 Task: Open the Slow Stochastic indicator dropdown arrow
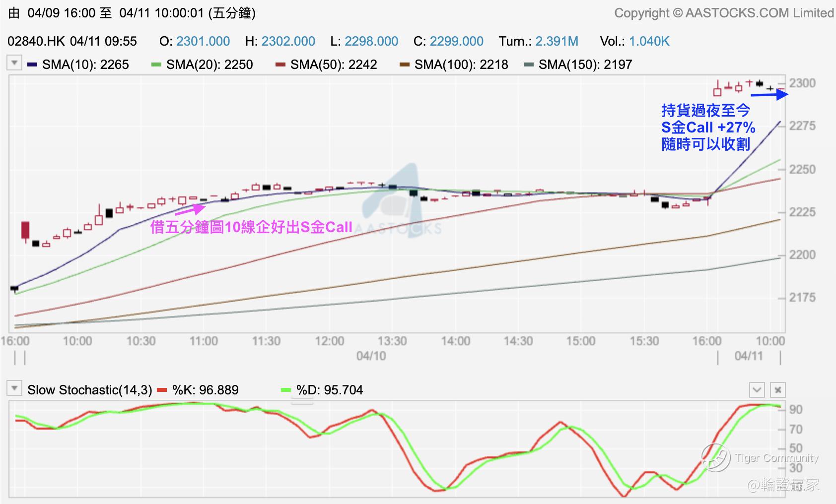click(14, 388)
